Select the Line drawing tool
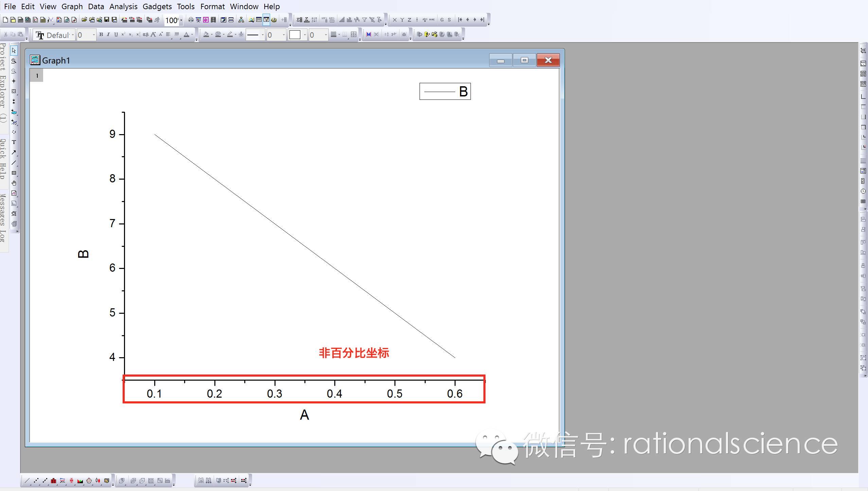This screenshot has width=868, height=491. (x=14, y=163)
